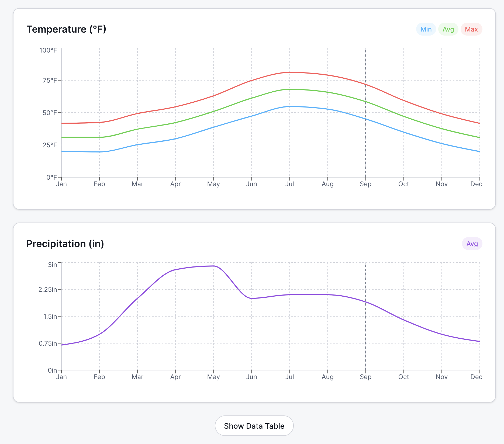Click the precipitation line dip at Jun
The image size is (504, 444).
point(252,298)
